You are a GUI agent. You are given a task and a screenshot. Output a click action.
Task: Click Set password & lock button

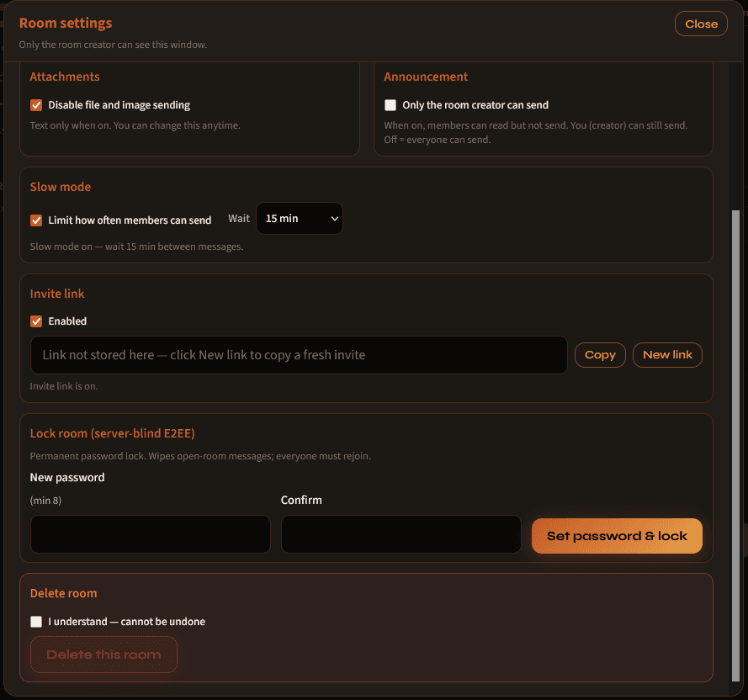pyautogui.click(x=617, y=536)
